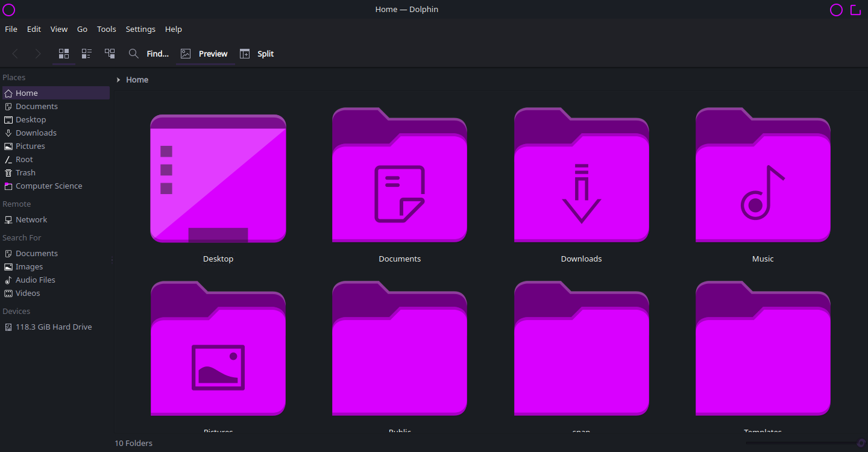Open the Edit menu
The height and width of the screenshot is (452, 868).
coord(34,29)
